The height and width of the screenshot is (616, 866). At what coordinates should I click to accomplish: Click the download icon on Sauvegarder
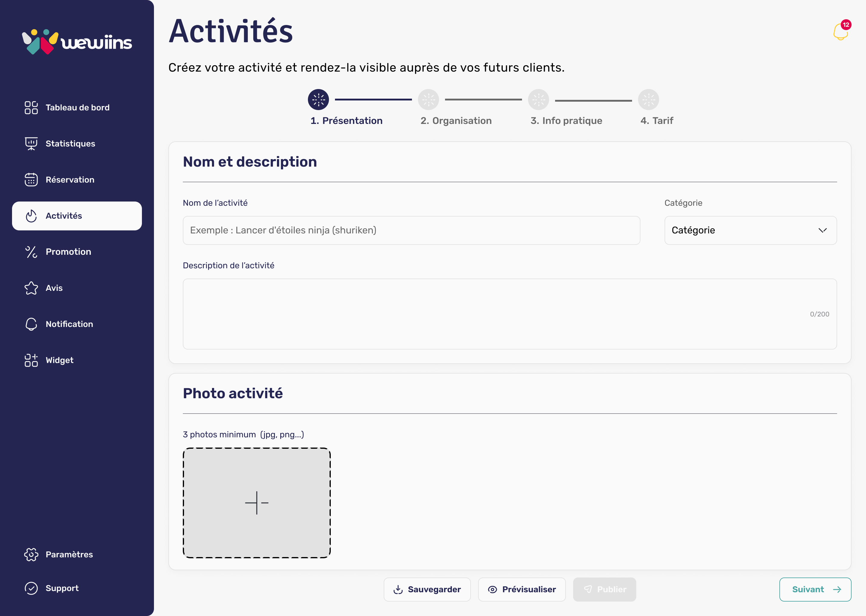pyautogui.click(x=398, y=590)
